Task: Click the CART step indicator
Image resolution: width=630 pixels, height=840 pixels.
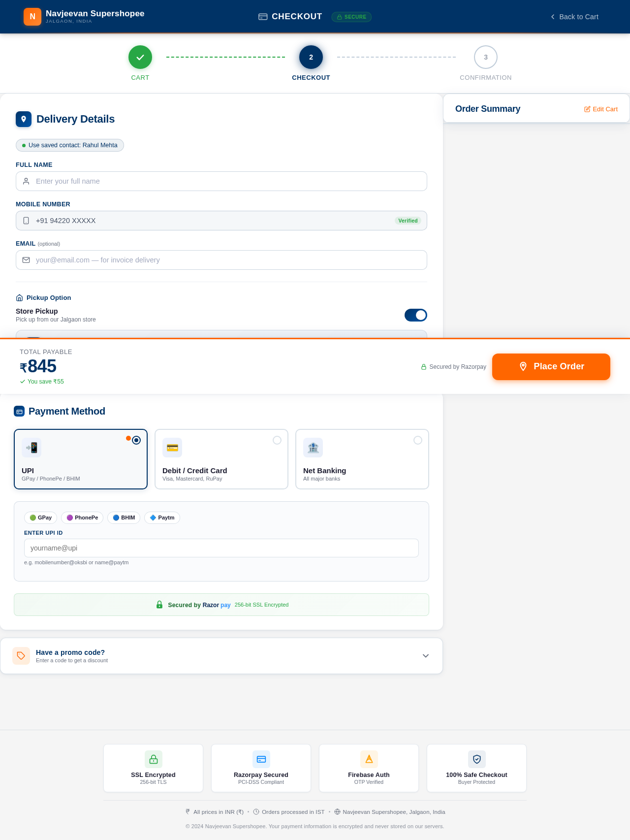Action: point(140,57)
